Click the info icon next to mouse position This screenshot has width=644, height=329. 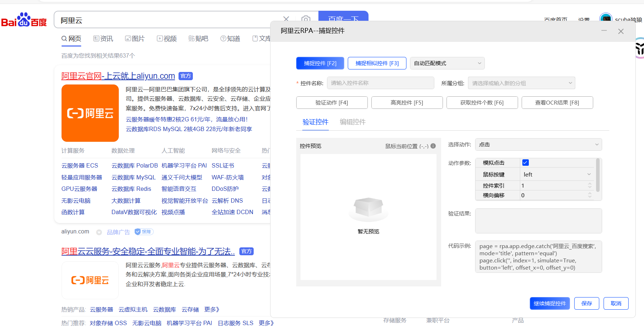coord(433,146)
